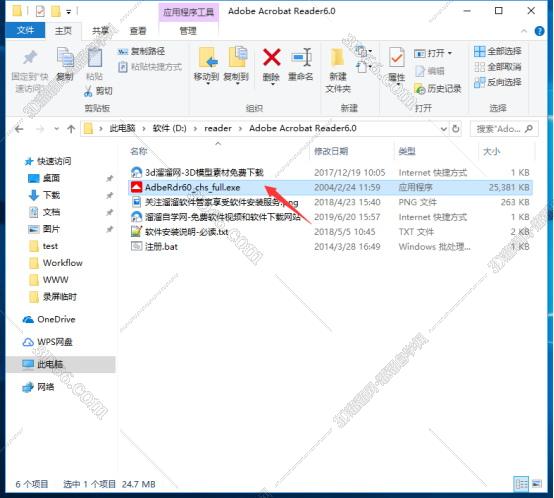This screenshot has width=554, height=498.
Task: Open the address bar history dropdown
Action: click(x=444, y=129)
